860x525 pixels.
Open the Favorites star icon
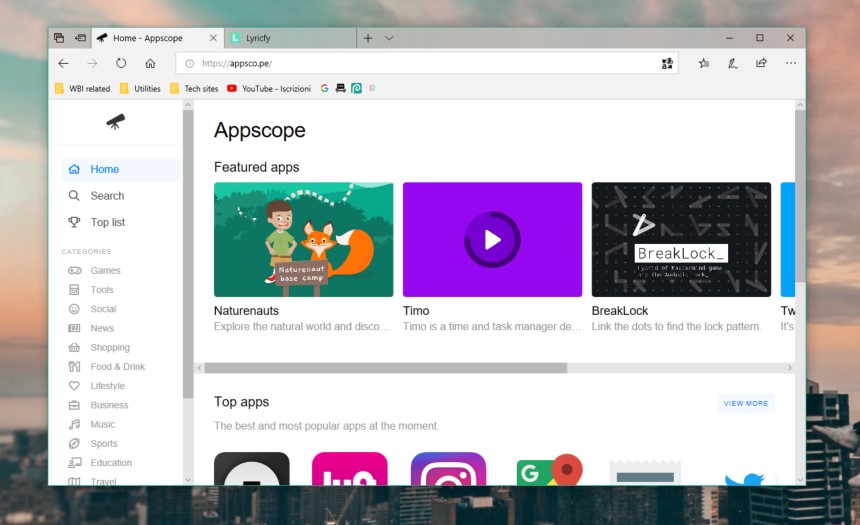click(x=704, y=64)
